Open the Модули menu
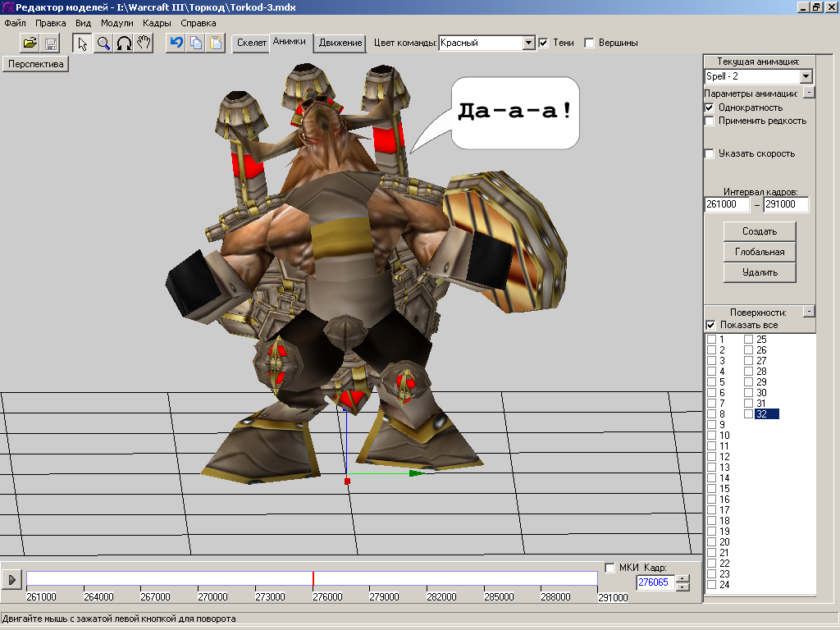This screenshot has width=840, height=630. 116,23
